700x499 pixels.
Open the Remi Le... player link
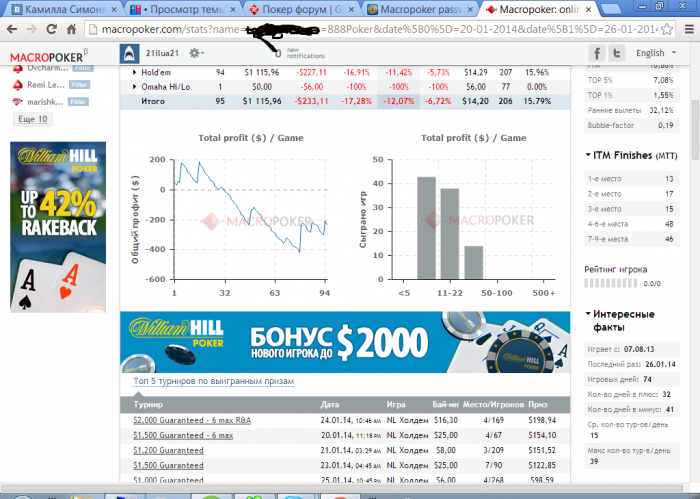point(46,85)
